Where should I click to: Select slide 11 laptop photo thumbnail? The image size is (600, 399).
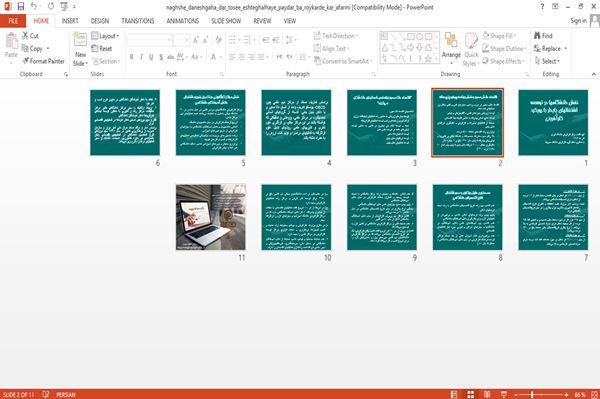(x=210, y=217)
